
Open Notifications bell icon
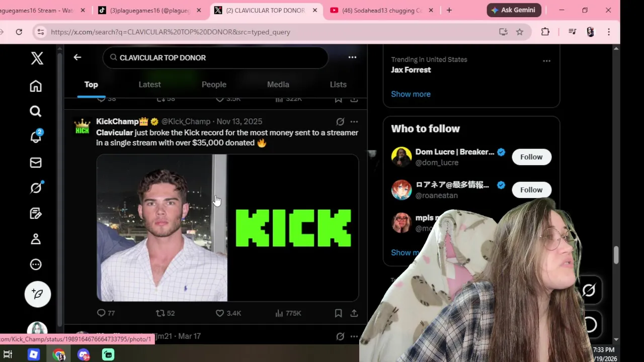36,137
